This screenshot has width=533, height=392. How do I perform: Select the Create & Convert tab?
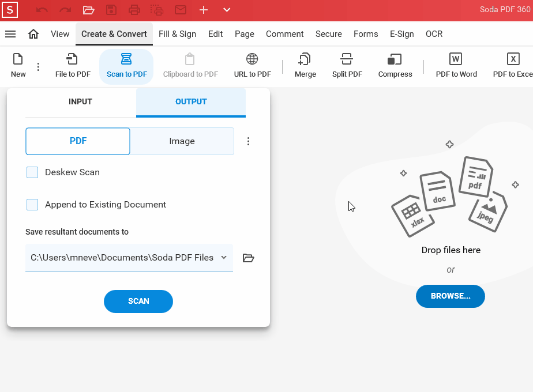[x=114, y=34]
